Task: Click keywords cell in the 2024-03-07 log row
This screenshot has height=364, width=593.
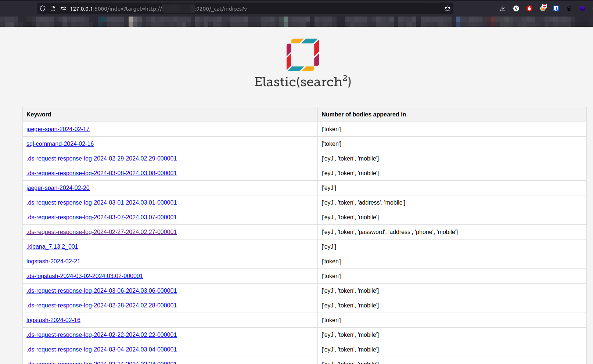Action: point(452,217)
